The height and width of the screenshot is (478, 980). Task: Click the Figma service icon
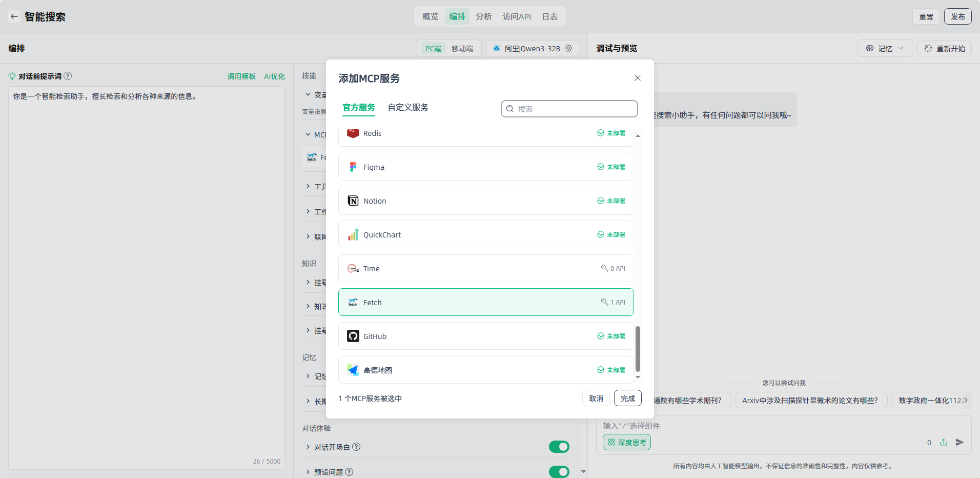(x=353, y=167)
